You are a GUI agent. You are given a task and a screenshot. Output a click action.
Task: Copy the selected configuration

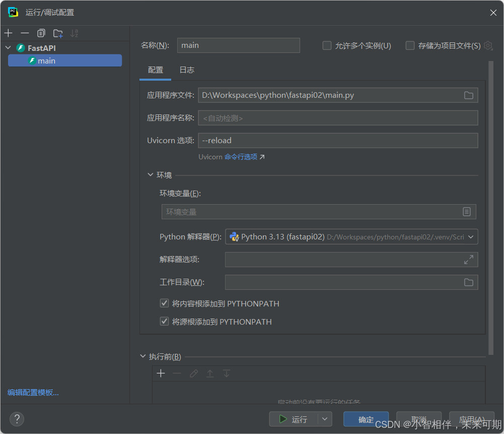coord(41,33)
